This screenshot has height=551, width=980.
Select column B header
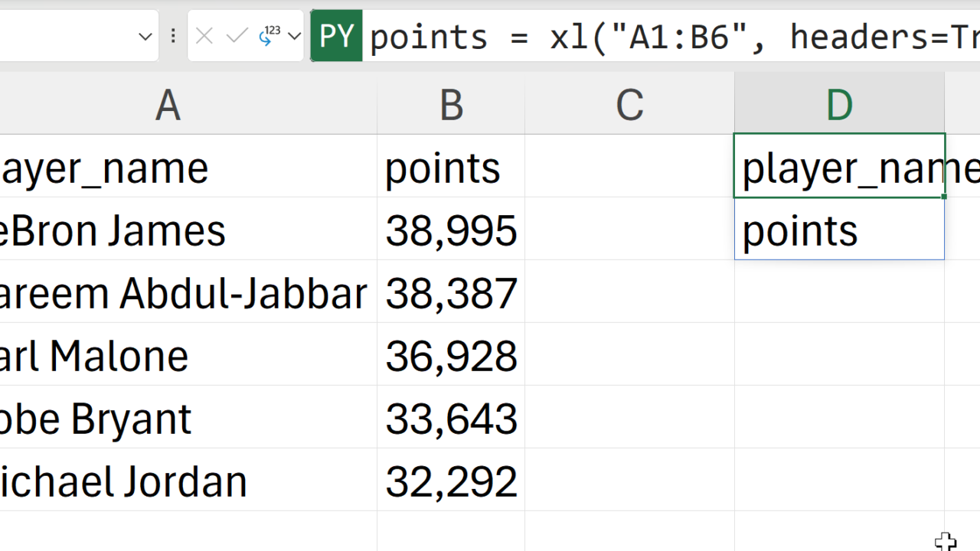451,104
